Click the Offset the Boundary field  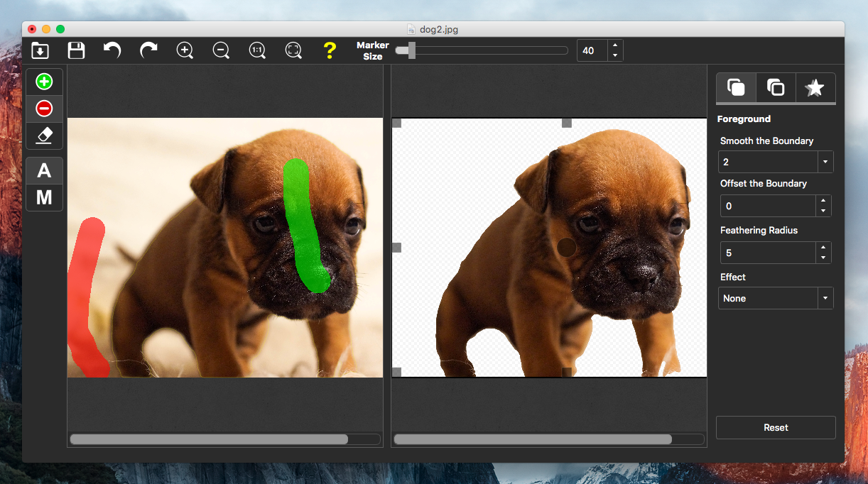767,206
